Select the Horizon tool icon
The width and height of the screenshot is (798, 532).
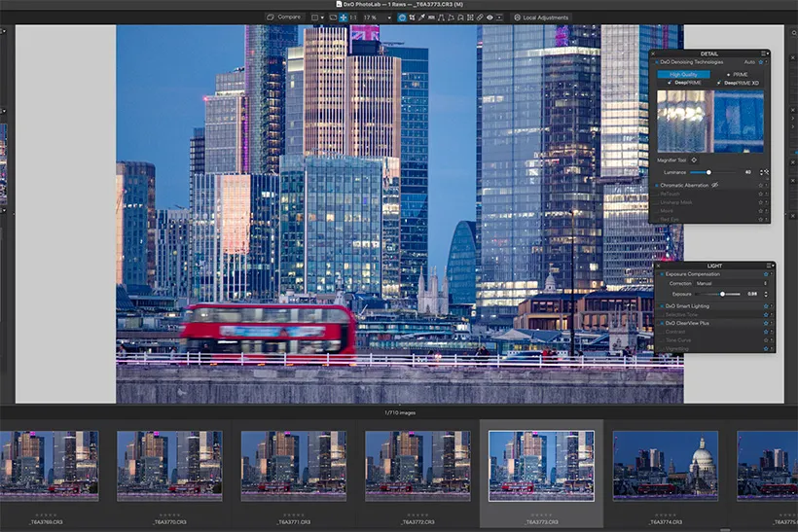(431, 18)
